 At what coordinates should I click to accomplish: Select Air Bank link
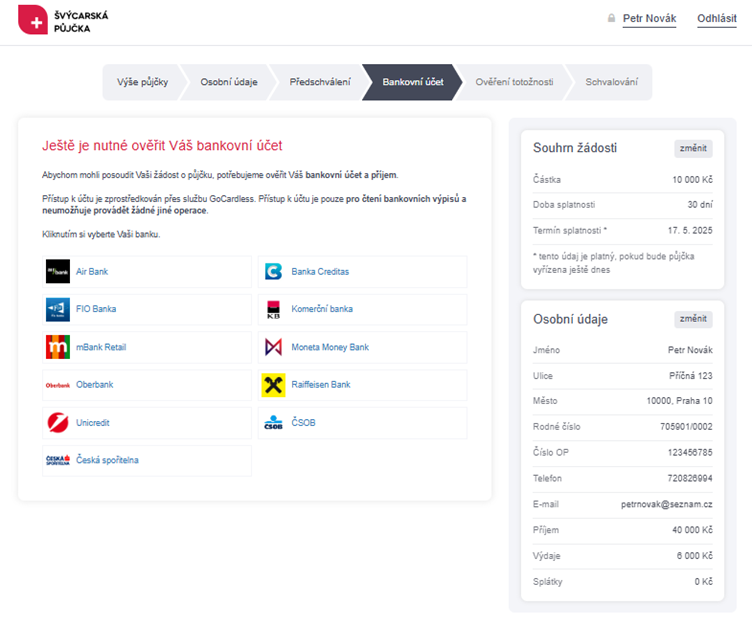(x=92, y=271)
